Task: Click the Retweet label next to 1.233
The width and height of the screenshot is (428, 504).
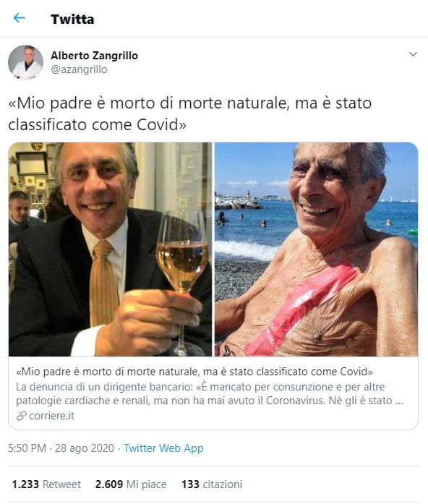Action: point(61,484)
